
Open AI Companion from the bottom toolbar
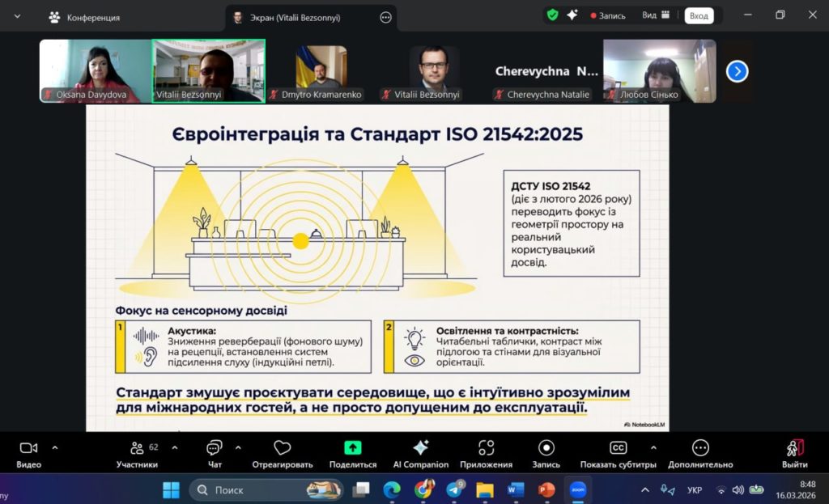pos(421,449)
